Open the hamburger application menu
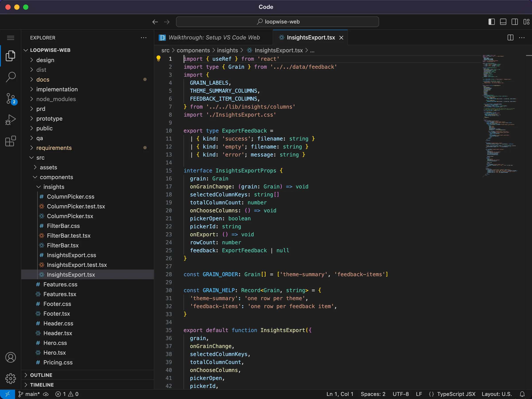Viewport: 532px width, 399px height. point(11,38)
